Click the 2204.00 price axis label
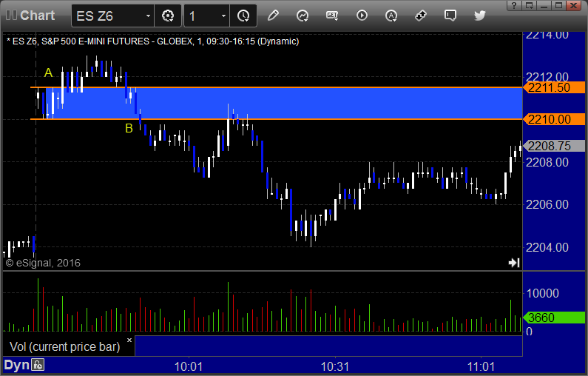 pos(547,247)
